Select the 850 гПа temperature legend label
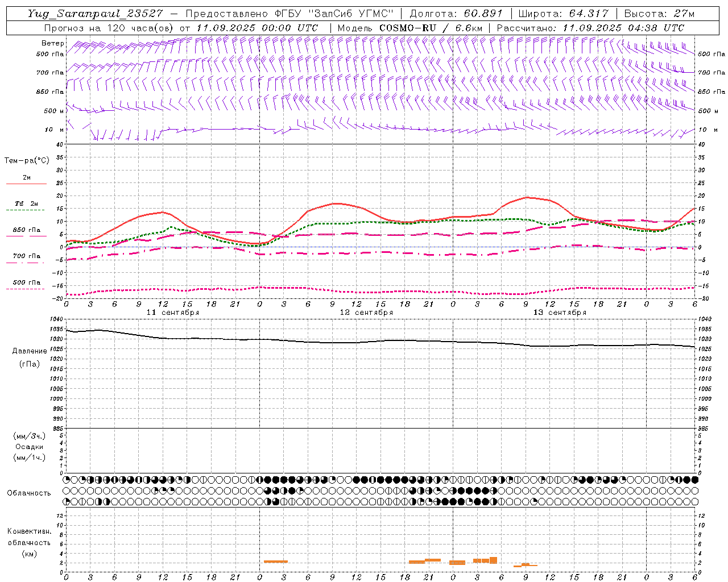Screen dimensions: 728x582 coord(26,230)
